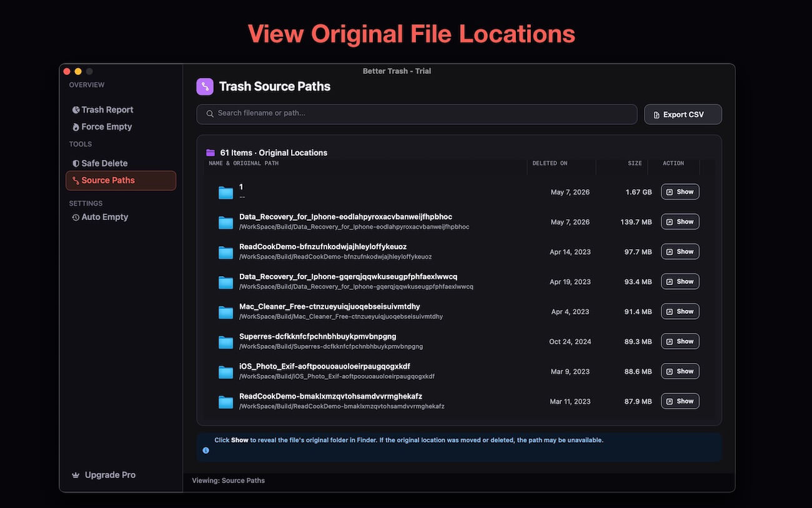
Task: Click the SIZE column header
Action: pyautogui.click(x=635, y=164)
